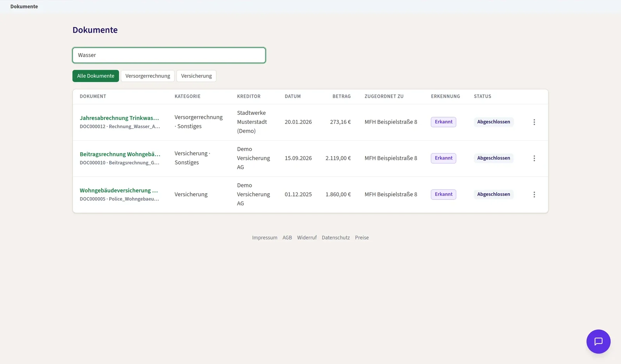Screen dimensions: 621x364
Task: Click Erkannt badge in the 1.860,00 € row
Action: tap(443, 194)
